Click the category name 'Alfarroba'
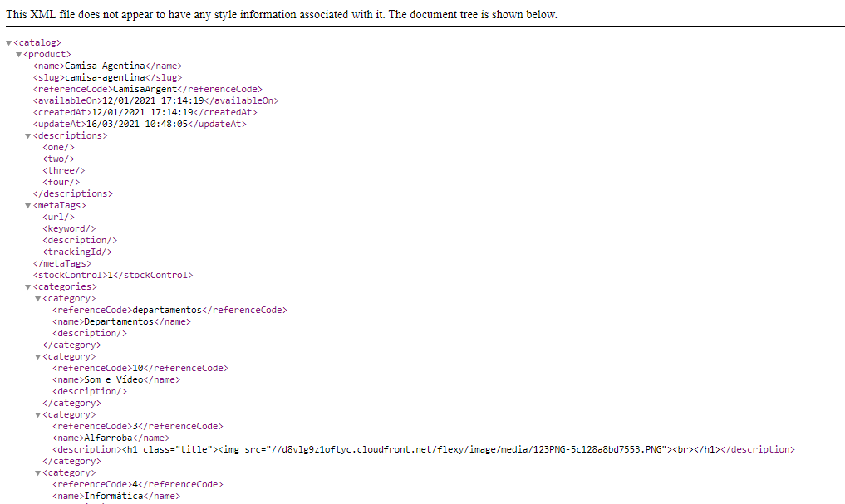The height and width of the screenshot is (504, 845). [108, 438]
